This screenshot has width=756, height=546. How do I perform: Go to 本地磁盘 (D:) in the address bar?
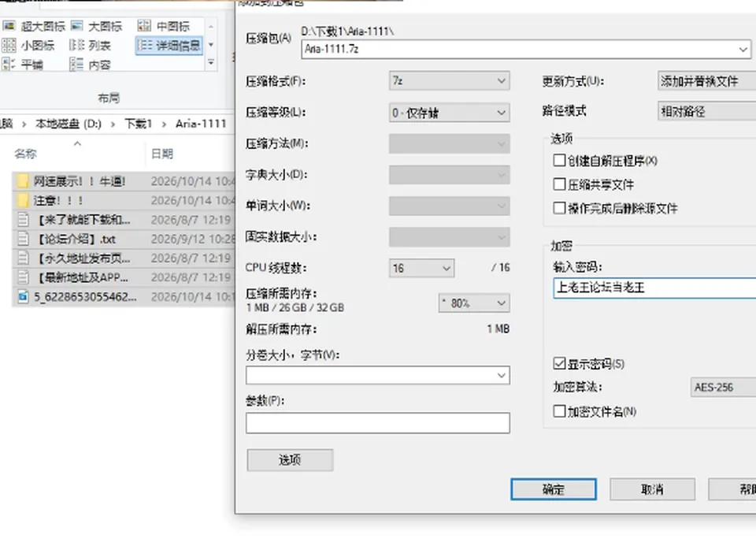68,124
